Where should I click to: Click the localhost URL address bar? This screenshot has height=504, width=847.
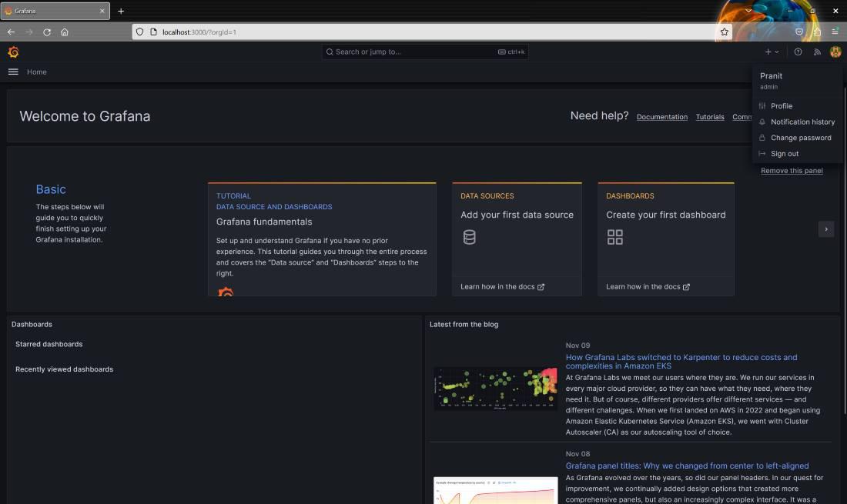click(x=432, y=32)
